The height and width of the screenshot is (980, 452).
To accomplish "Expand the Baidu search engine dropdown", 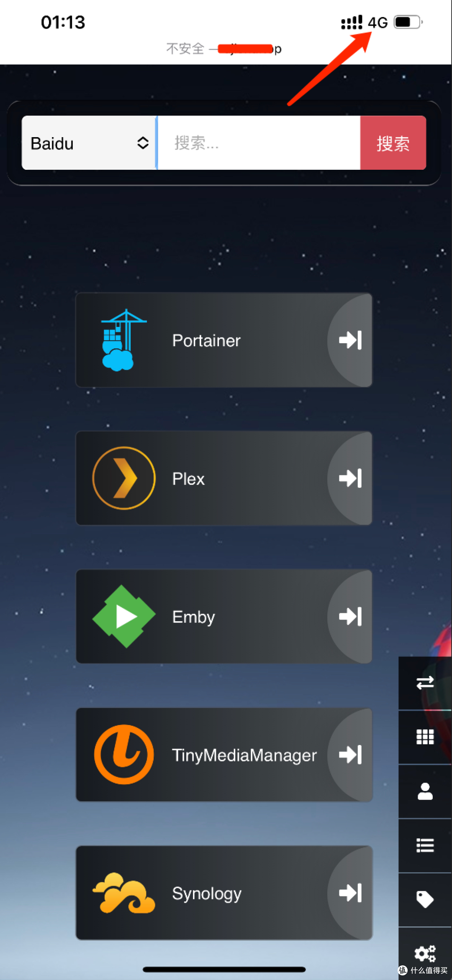I will (x=89, y=143).
